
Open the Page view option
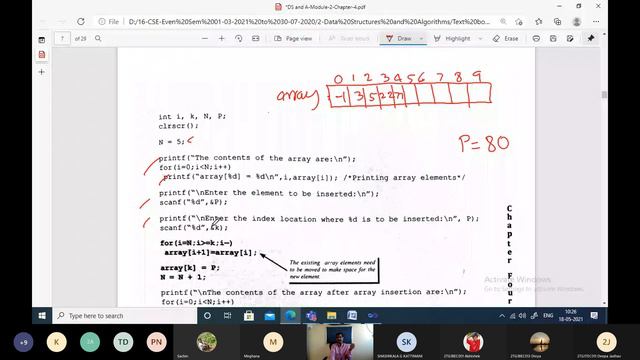[x=293, y=38]
